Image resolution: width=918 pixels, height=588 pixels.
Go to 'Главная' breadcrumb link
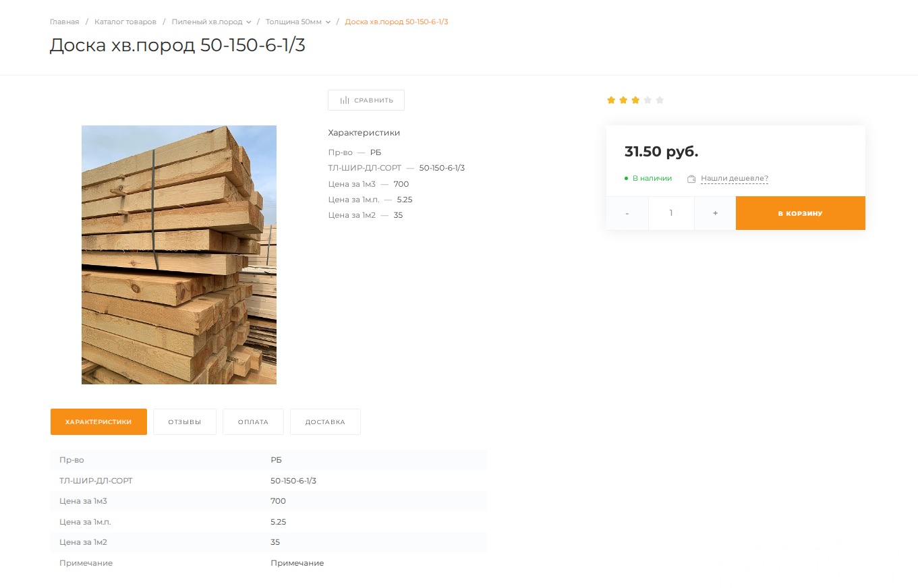[x=64, y=22]
